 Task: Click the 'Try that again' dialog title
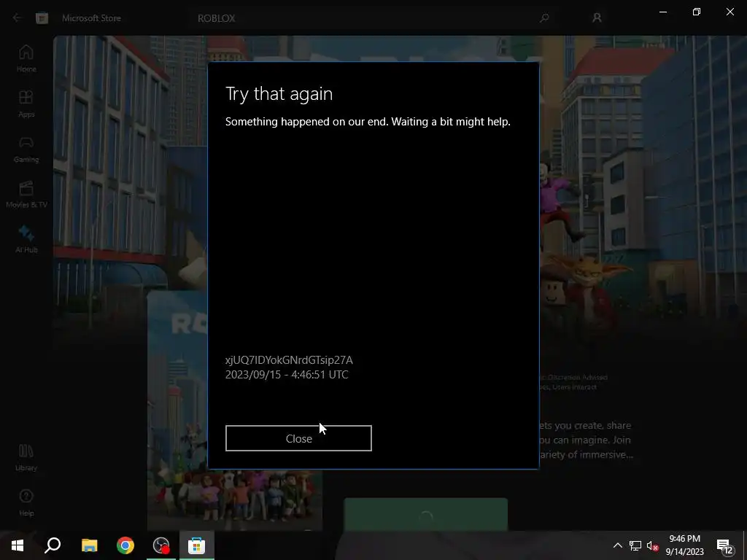279,94
